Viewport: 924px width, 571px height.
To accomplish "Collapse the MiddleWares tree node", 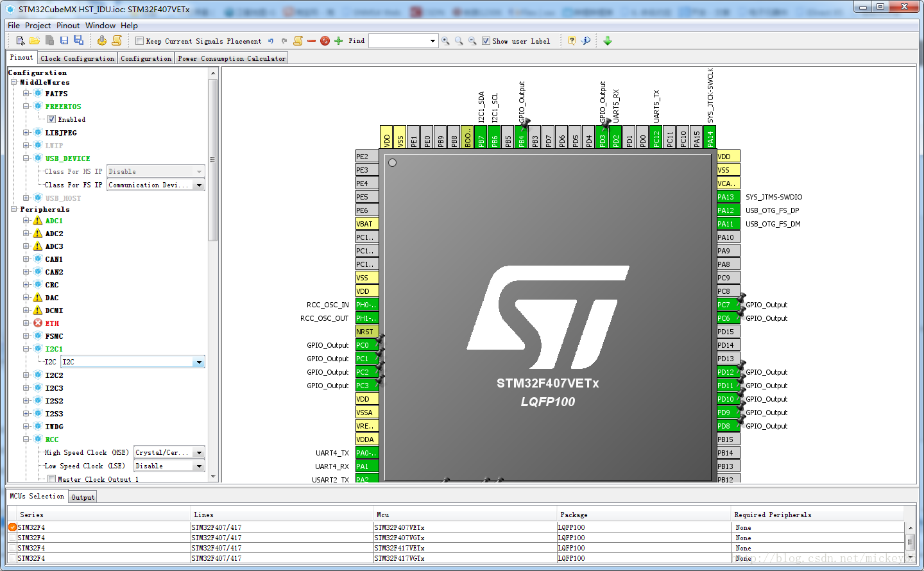I will click(14, 82).
